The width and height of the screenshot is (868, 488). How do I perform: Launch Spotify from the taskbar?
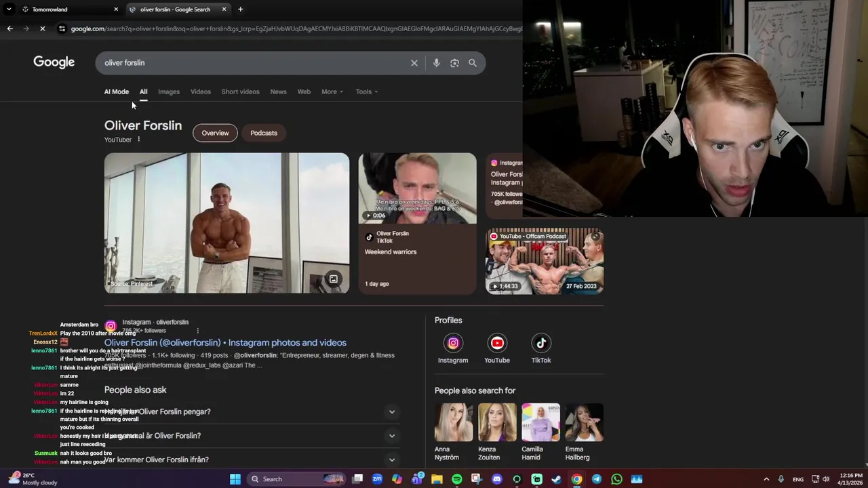(457, 479)
